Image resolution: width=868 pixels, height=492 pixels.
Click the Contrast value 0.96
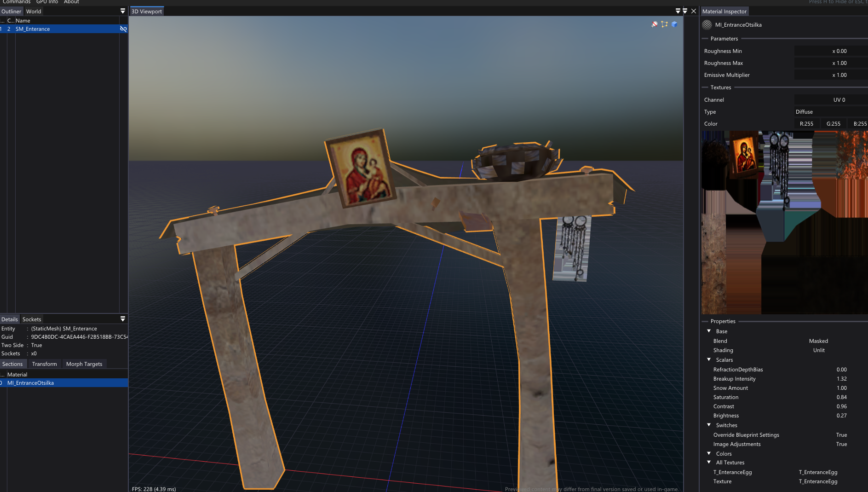842,406
